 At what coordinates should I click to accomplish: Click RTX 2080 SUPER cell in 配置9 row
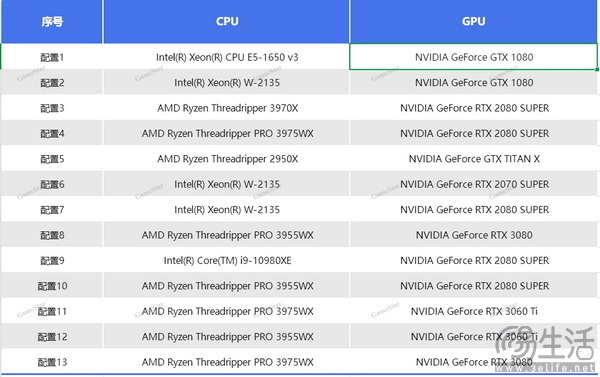(x=473, y=260)
